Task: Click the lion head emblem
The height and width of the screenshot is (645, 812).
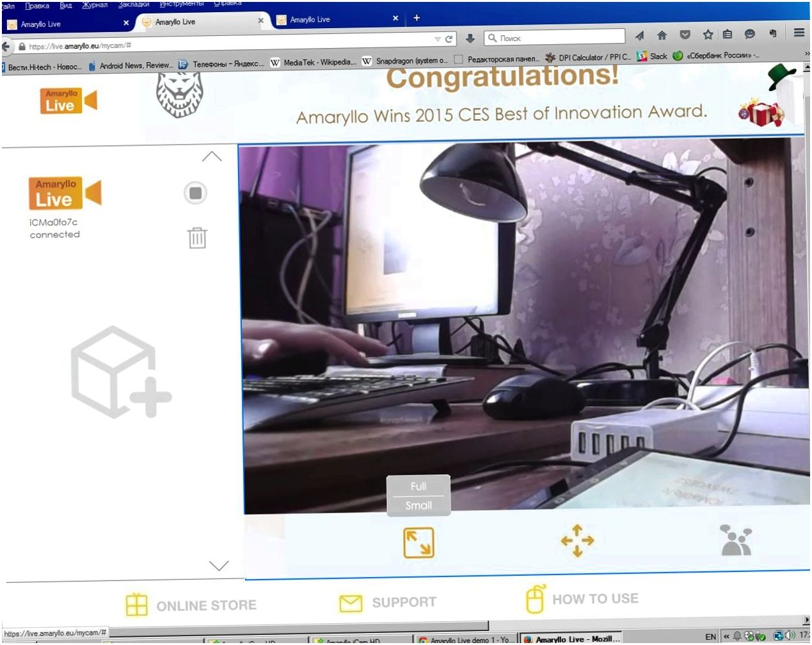Action: [180, 95]
